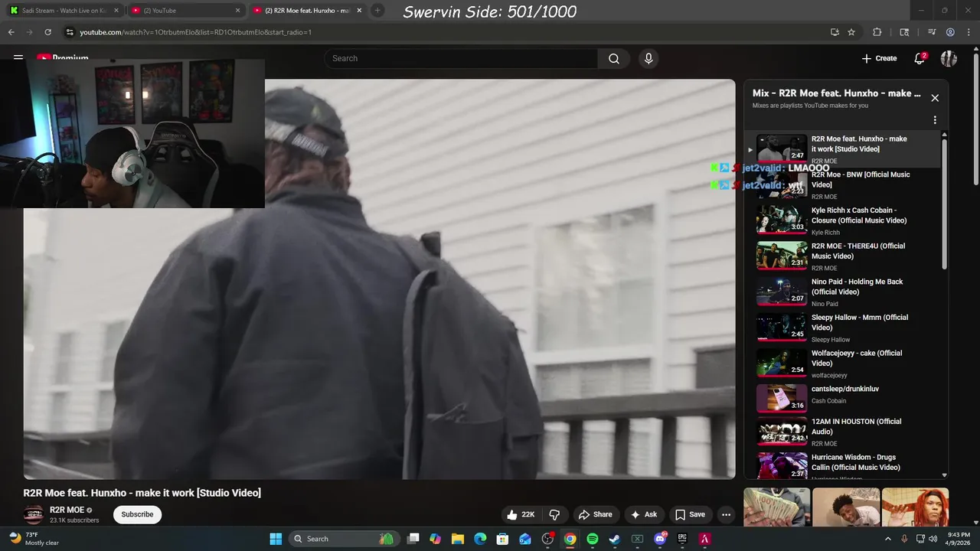Play Sleepy Hallow - Mmm video
The image size is (980, 551).
[x=844, y=328]
